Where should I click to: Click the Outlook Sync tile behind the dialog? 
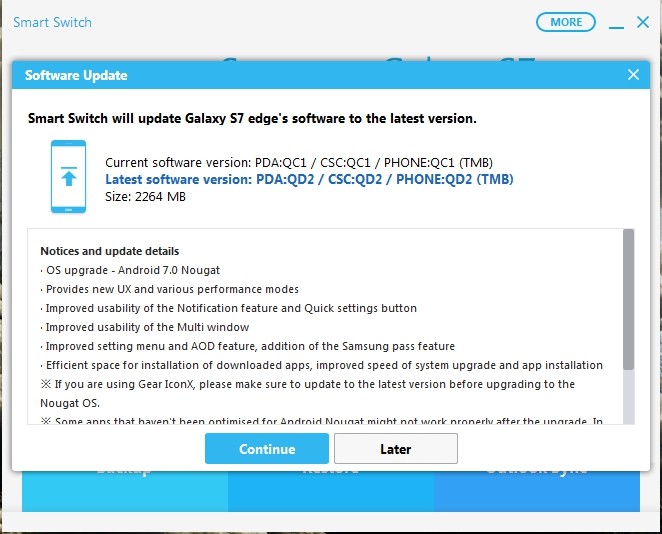pos(537,491)
